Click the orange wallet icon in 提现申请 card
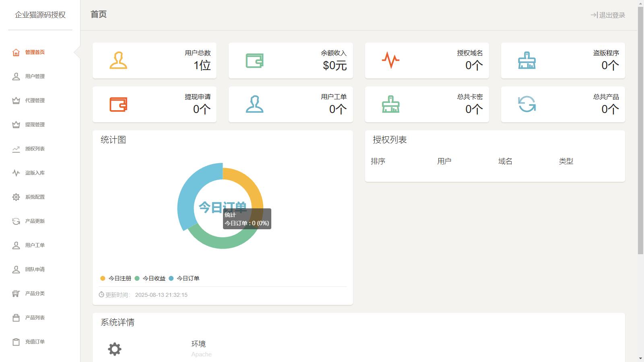The width and height of the screenshot is (644, 362). coord(118,105)
